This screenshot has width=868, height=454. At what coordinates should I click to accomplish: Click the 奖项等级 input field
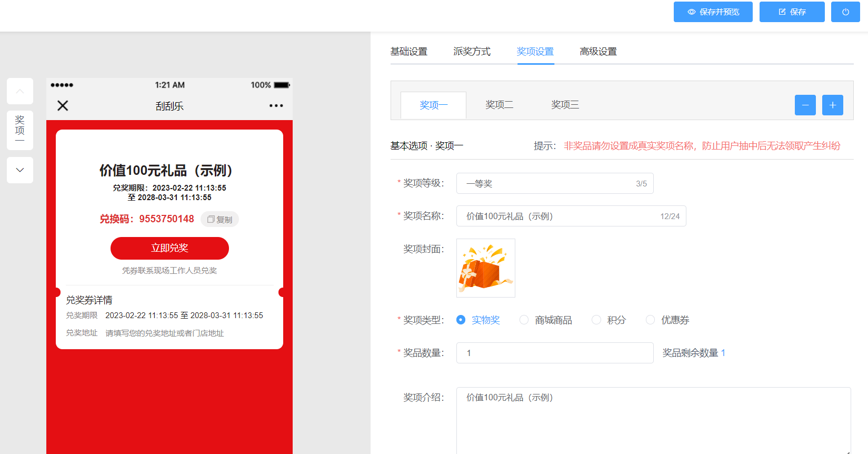pyautogui.click(x=555, y=183)
